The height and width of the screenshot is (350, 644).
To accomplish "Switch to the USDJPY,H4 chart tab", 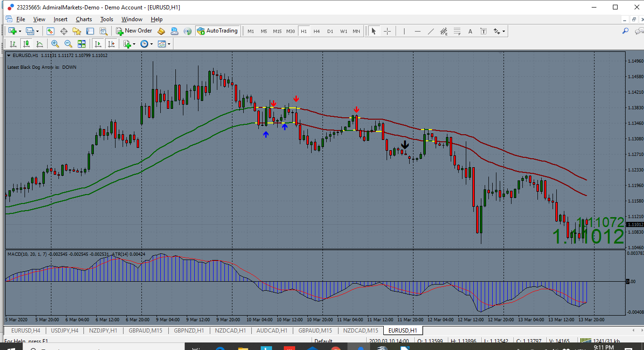I will (x=65, y=330).
